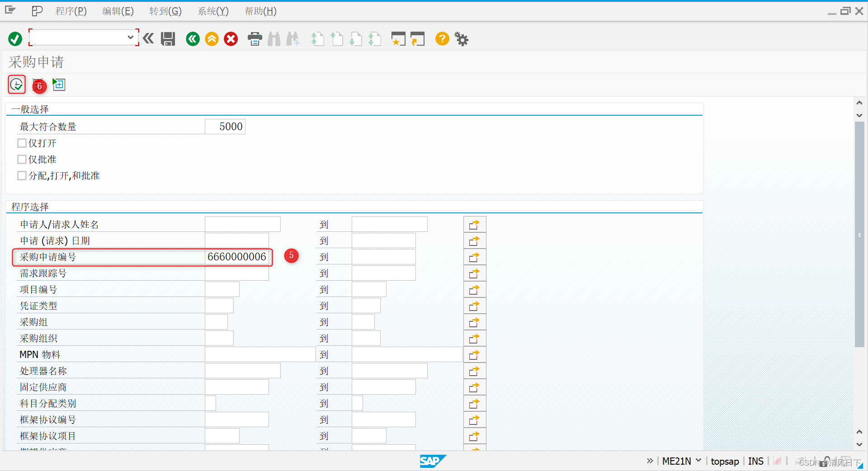Click the scroll-down arrow at bottom of scrollbar
The image size is (868, 471).
[x=859, y=444]
